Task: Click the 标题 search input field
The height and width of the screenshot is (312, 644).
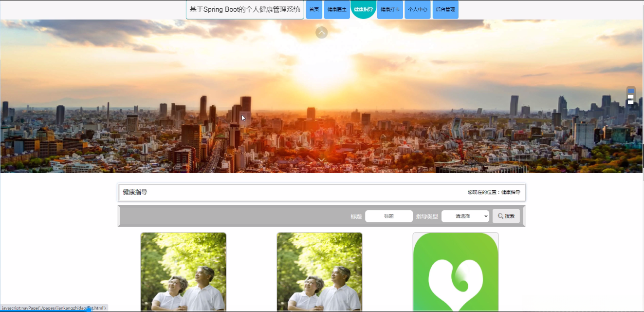Action: pyautogui.click(x=388, y=216)
